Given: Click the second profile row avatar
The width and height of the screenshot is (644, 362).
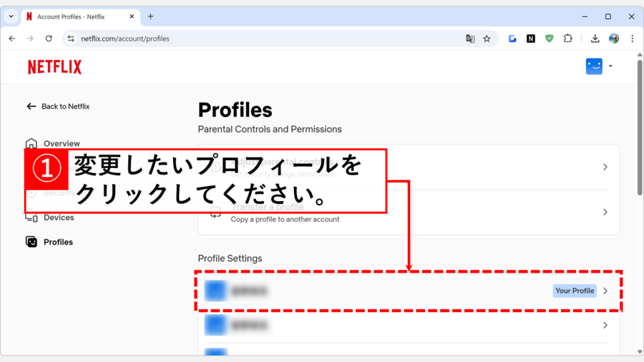Looking at the screenshot, I should [x=215, y=325].
